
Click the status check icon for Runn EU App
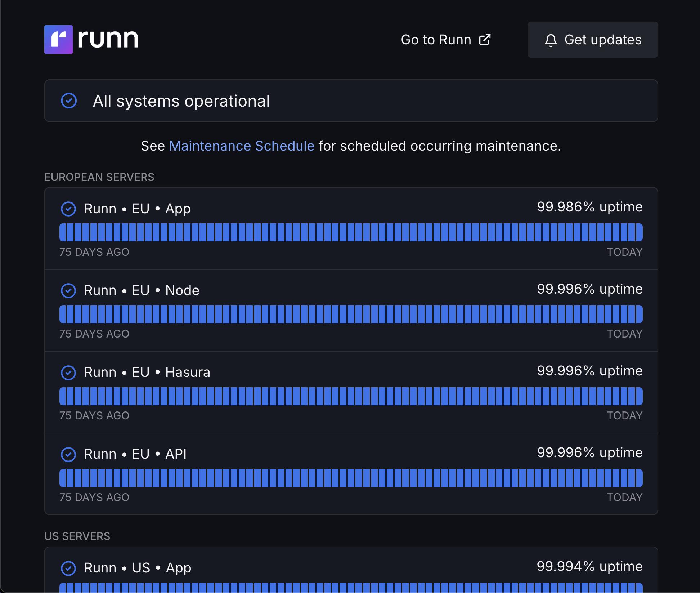click(x=68, y=209)
